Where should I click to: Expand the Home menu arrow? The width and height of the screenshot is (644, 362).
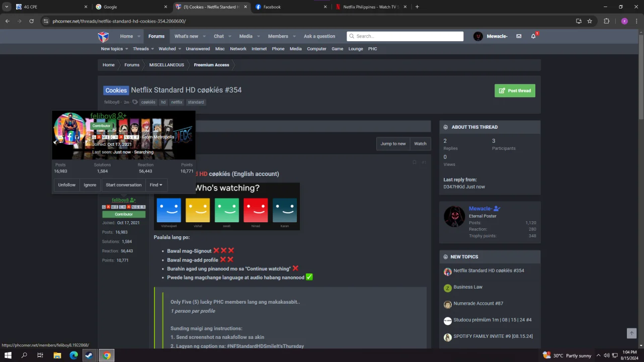click(x=139, y=36)
